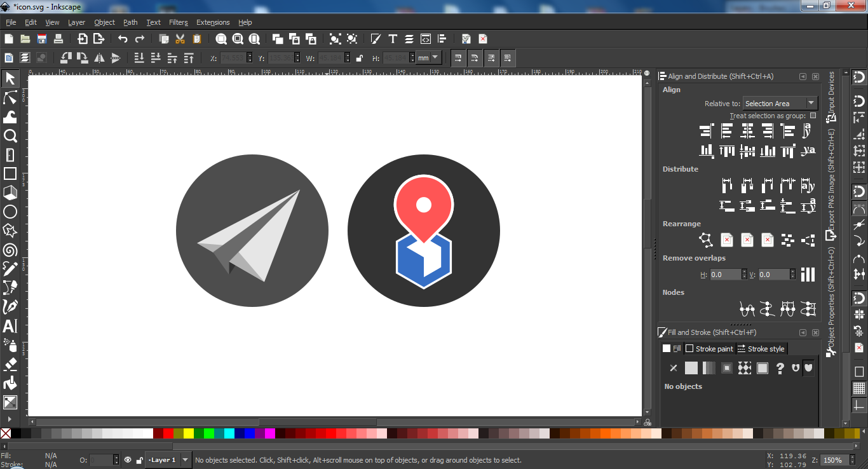Apply Remove overlaps in the panel
868x469 pixels.
tap(808, 274)
